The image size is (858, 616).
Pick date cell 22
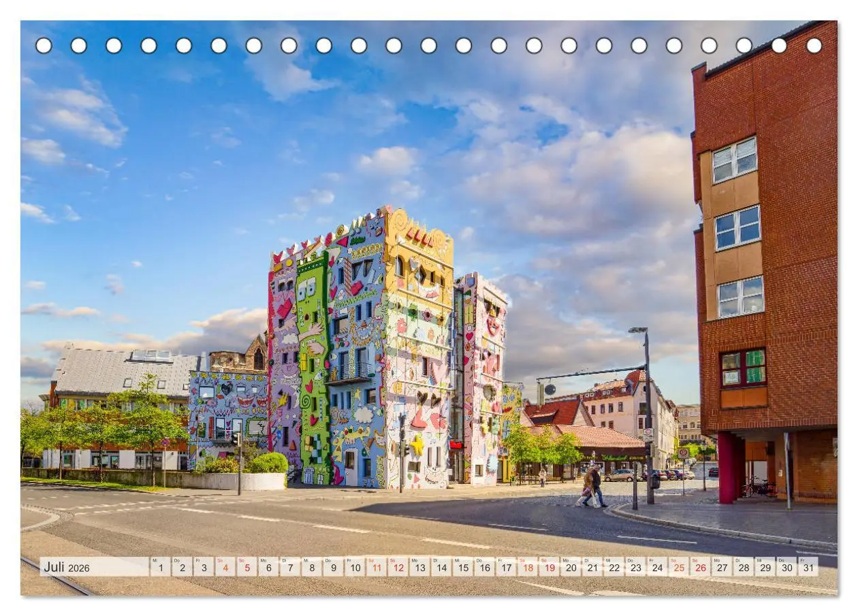click(614, 566)
